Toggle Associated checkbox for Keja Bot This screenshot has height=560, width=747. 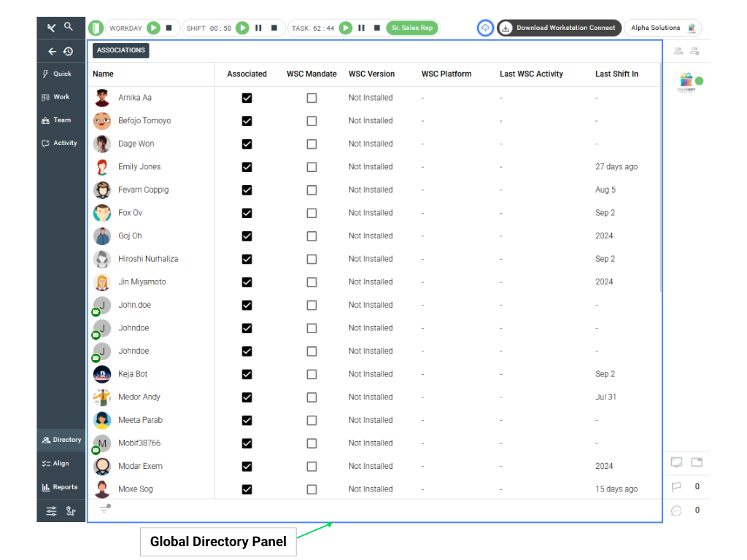click(x=247, y=374)
